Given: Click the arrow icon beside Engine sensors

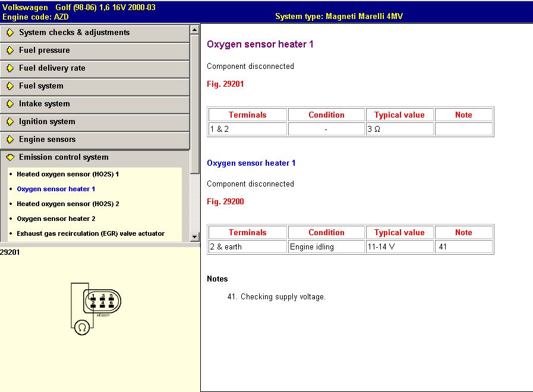Looking at the screenshot, I should click(10, 140).
